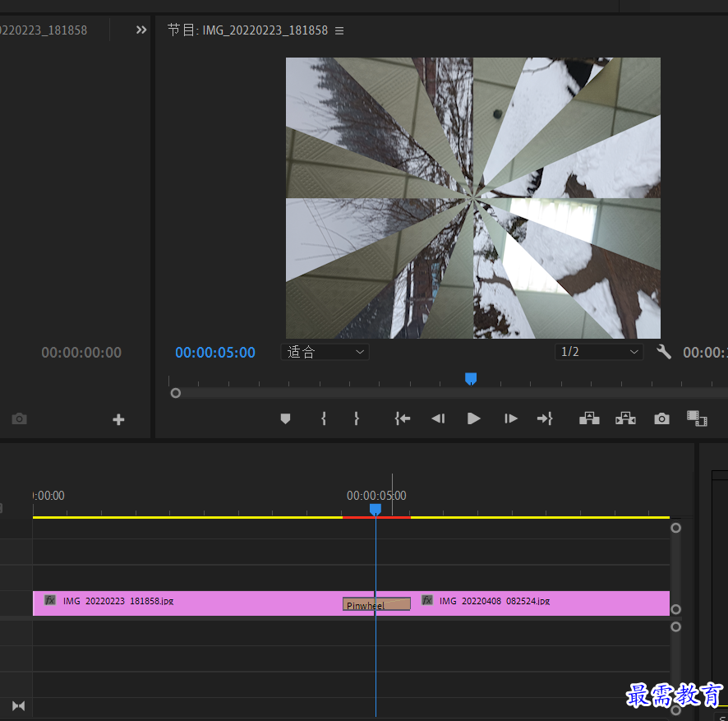Click fx badge on IMG_20220223_181858 clip
Screen dimensions: 728x721
coord(49,600)
